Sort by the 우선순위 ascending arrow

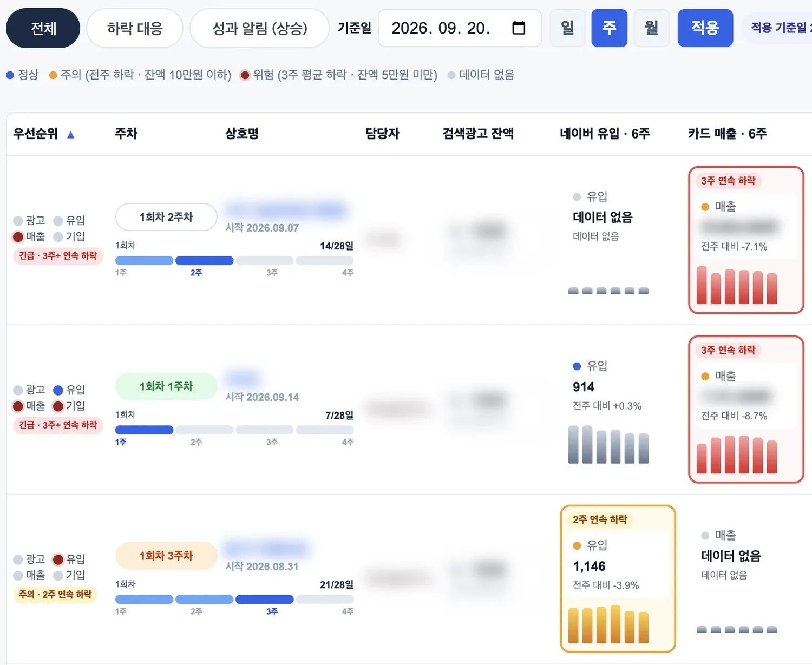tap(70, 134)
